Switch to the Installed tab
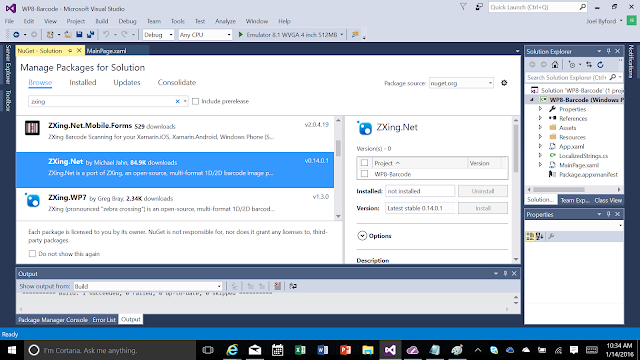640x360 pixels. point(83,82)
